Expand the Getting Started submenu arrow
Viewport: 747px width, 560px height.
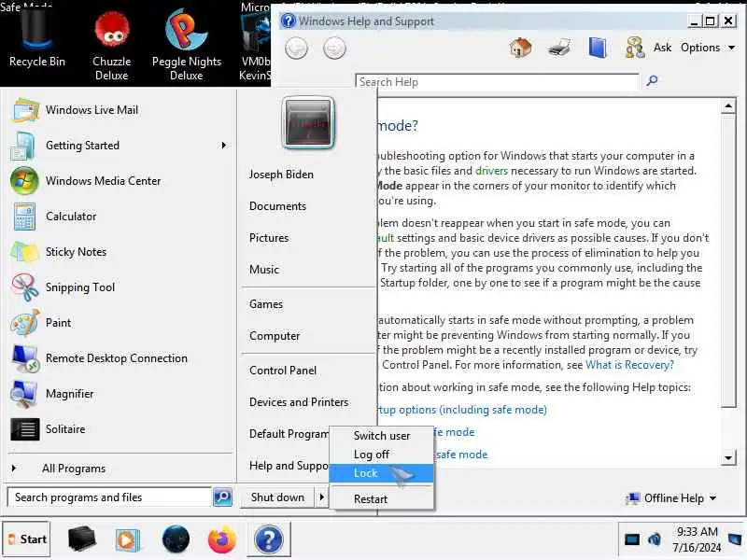point(224,146)
